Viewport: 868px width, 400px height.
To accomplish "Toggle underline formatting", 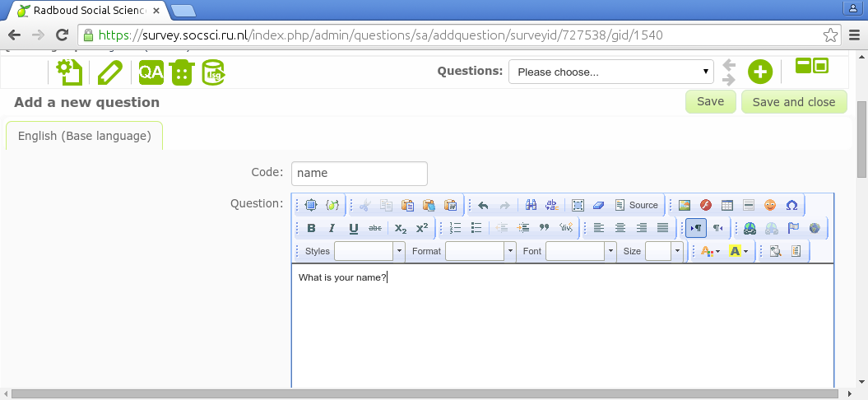I will click(354, 228).
